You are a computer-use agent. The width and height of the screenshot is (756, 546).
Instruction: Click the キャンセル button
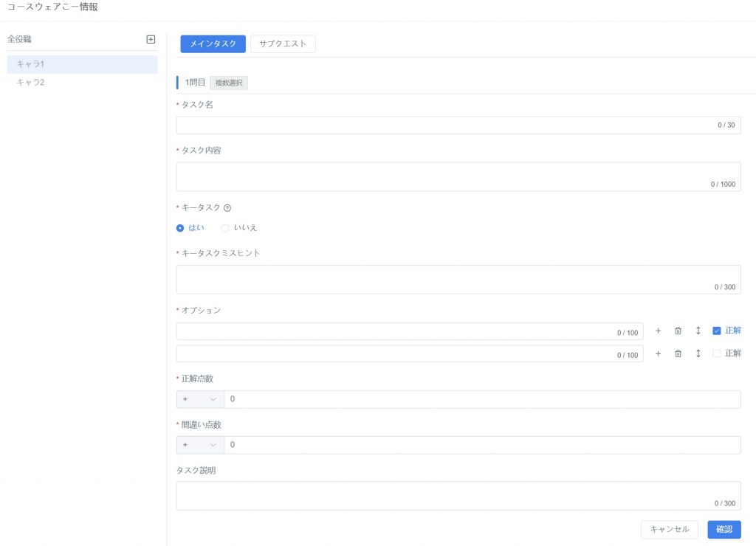tap(669, 530)
